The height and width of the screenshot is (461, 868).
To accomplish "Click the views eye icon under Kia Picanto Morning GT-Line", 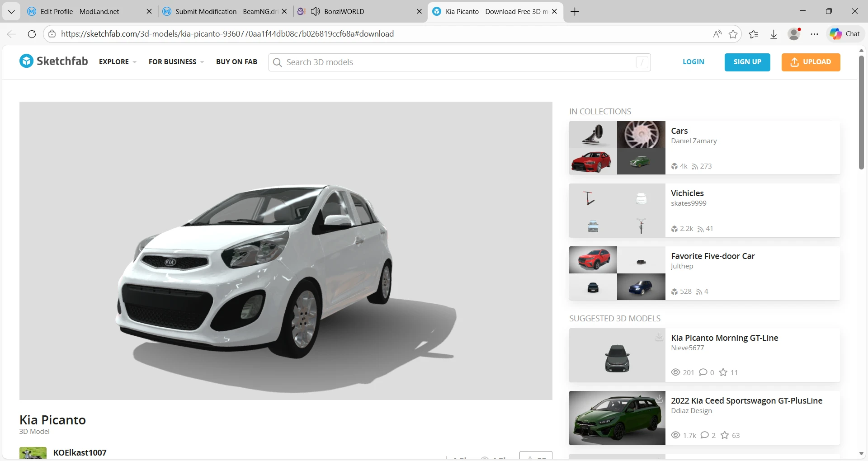I will coord(675,372).
